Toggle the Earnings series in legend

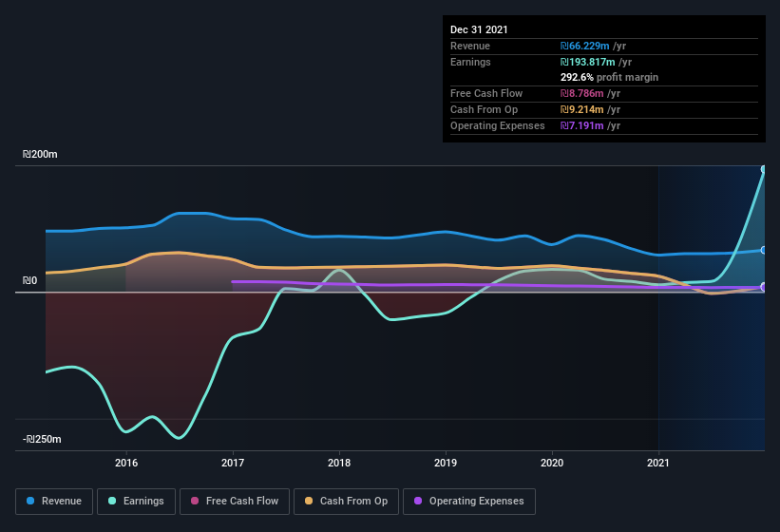136,502
